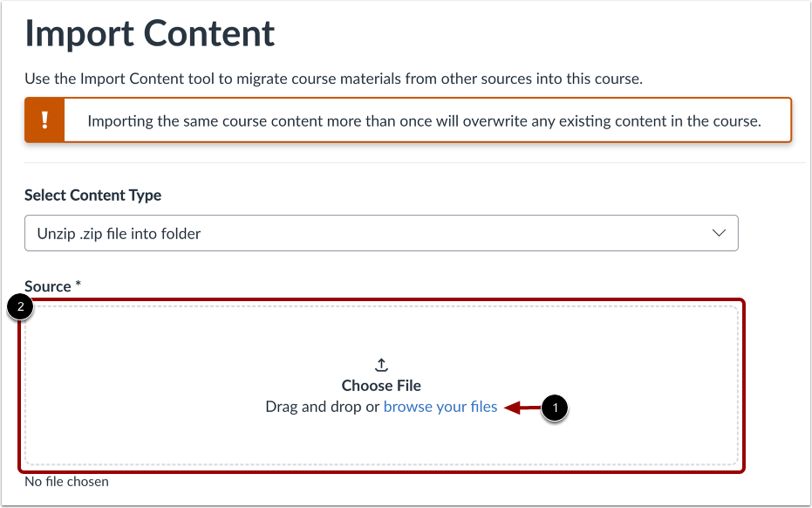The width and height of the screenshot is (812, 508).
Task: Click the red arrow pointing at browse your files
Action: coord(523,407)
